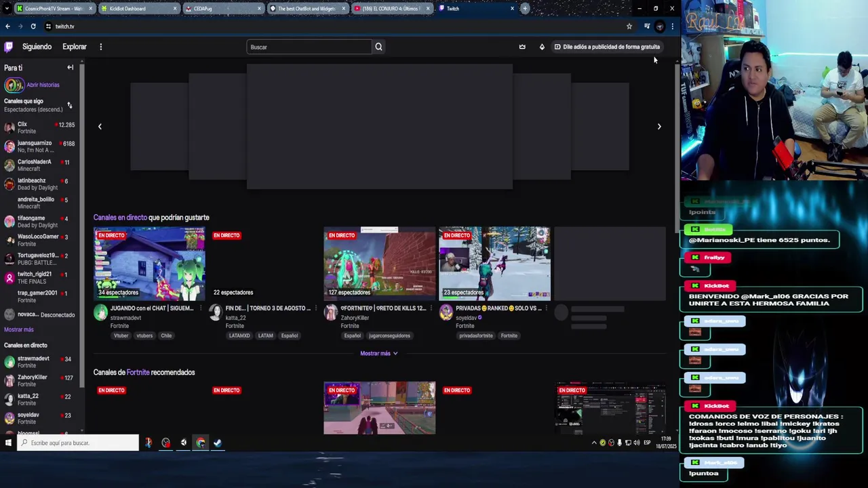This screenshot has width=868, height=488.
Task: Open the Explorar page
Action: (75, 47)
